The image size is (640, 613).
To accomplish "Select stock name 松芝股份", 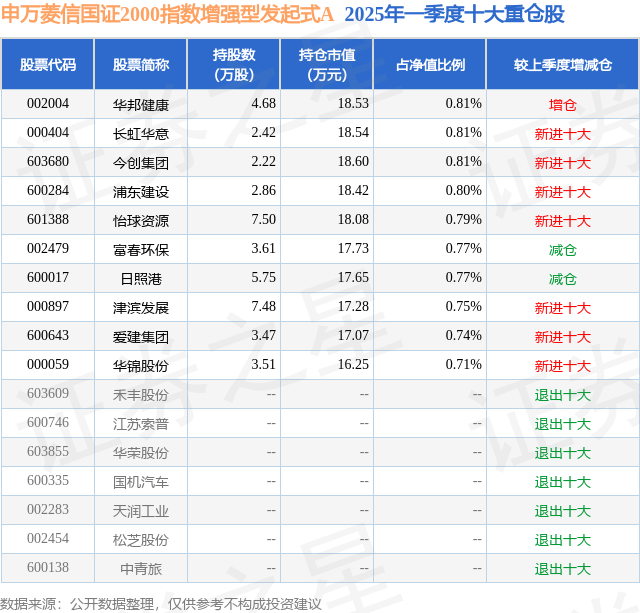I will pyautogui.click(x=141, y=540).
